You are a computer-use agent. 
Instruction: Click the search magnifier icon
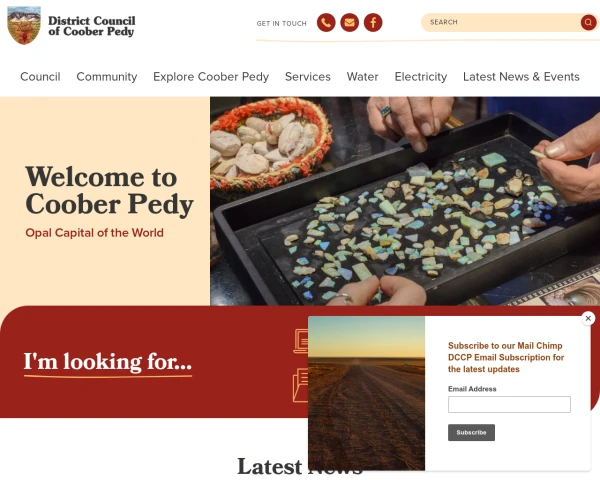pos(588,22)
